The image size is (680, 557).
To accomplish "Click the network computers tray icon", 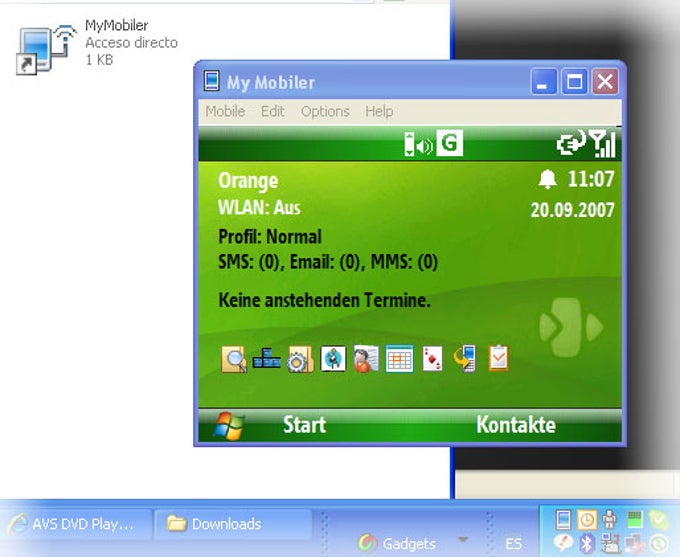I will 610,544.
